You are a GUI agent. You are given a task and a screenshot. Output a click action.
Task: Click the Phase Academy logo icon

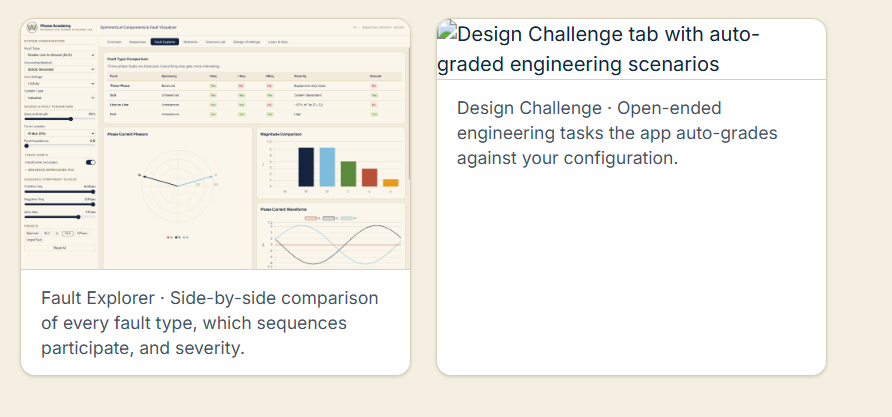pos(32,27)
